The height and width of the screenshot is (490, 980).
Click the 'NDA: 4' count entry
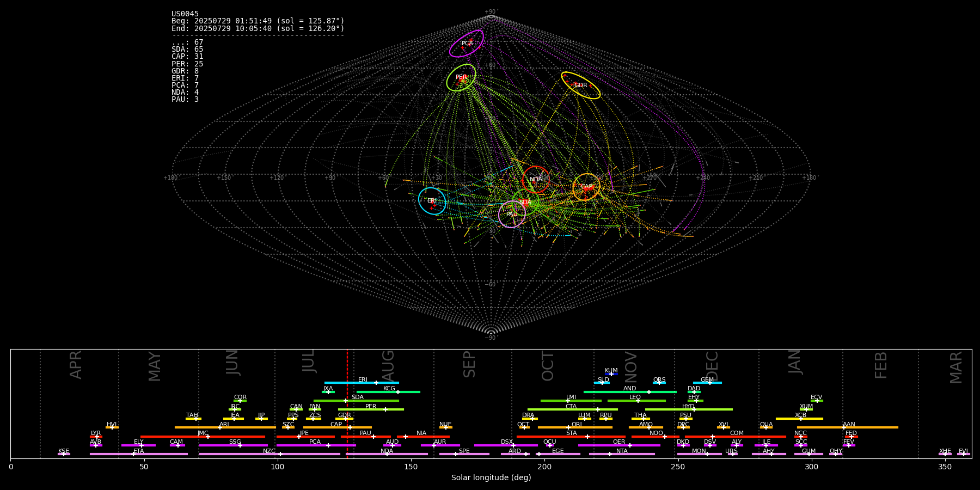pos(185,93)
